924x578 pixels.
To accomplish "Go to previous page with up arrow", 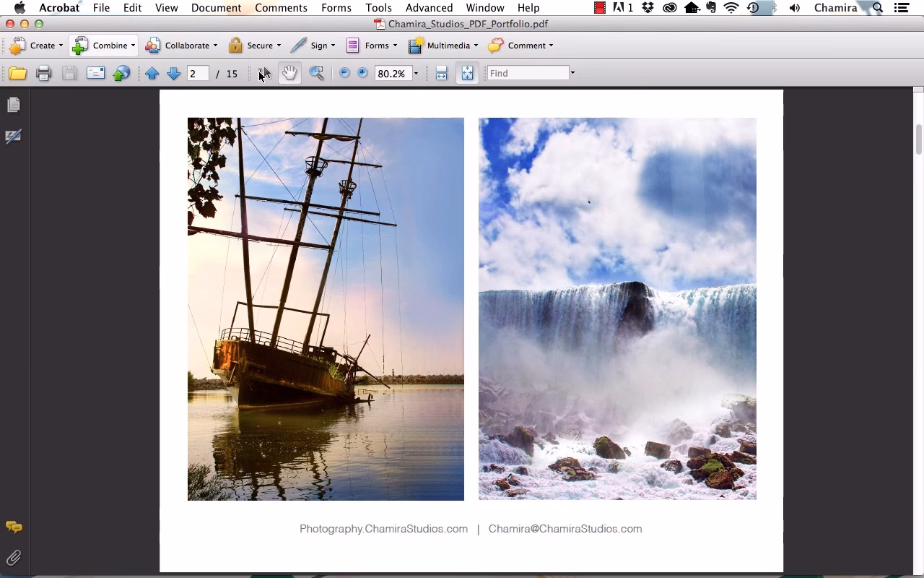I will 152,73.
